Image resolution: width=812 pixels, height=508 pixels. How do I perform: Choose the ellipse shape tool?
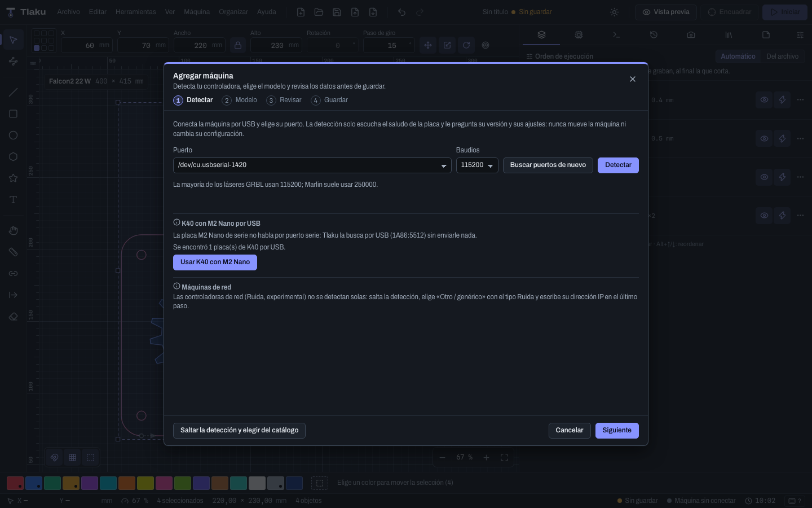click(x=13, y=135)
